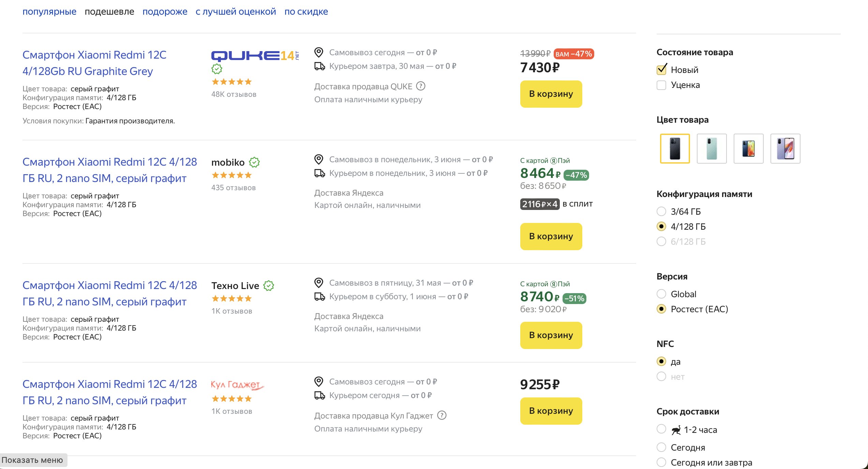Open the Кул Гаджет seller logo
The height and width of the screenshot is (469, 868).
click(x=238, y=385)
